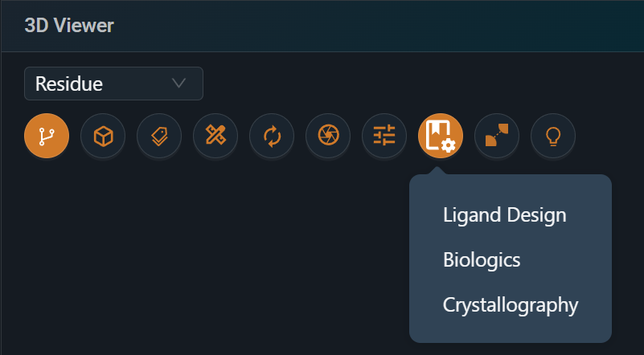The image size is (644, 355).
Task: Click the chevron arrow beside Residue
Action: click(x=179, y=84)
